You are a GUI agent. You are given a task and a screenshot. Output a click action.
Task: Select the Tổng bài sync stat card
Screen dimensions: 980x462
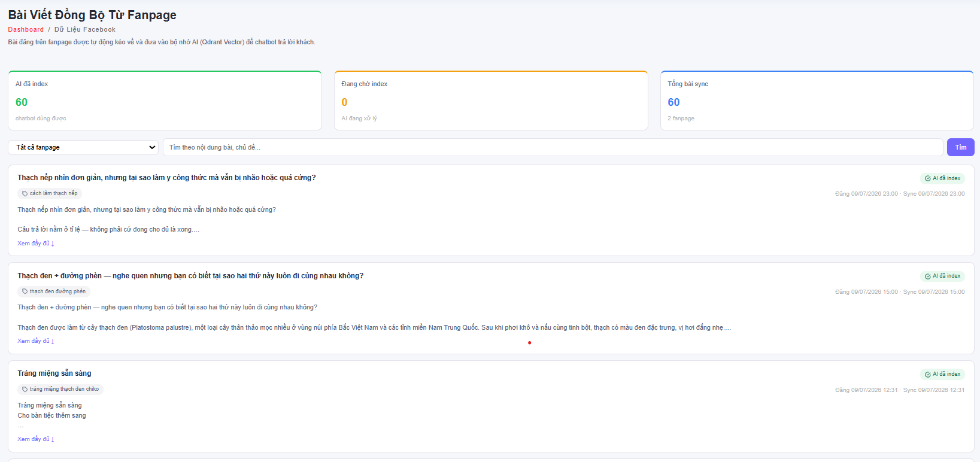point(817,101)
